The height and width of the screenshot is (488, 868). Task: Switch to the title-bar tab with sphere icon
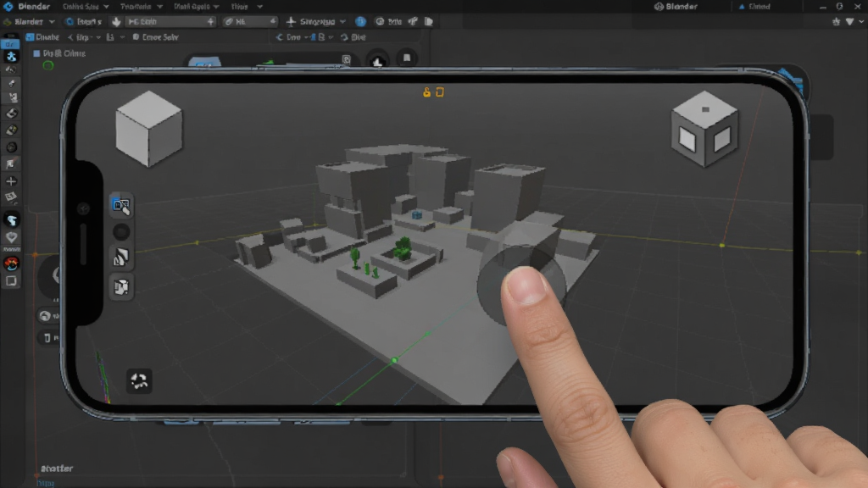[676, 7]
